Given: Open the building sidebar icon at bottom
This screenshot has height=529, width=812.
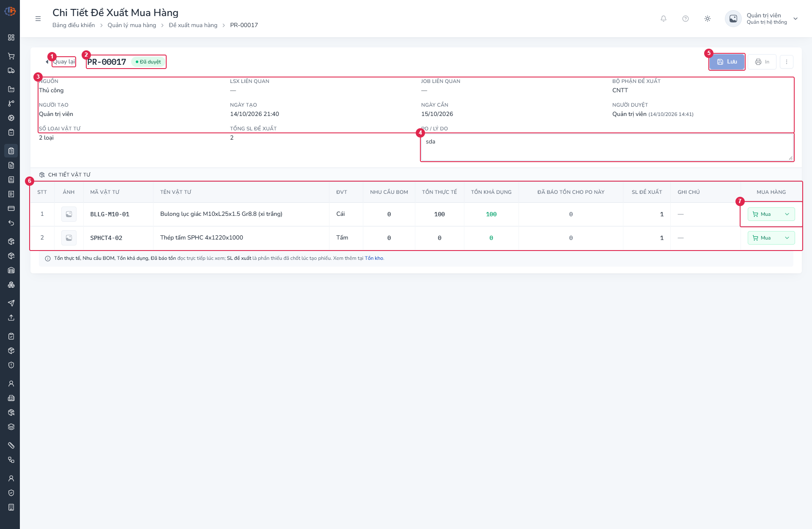Looking at the screenshot, I should pos(11,507).
